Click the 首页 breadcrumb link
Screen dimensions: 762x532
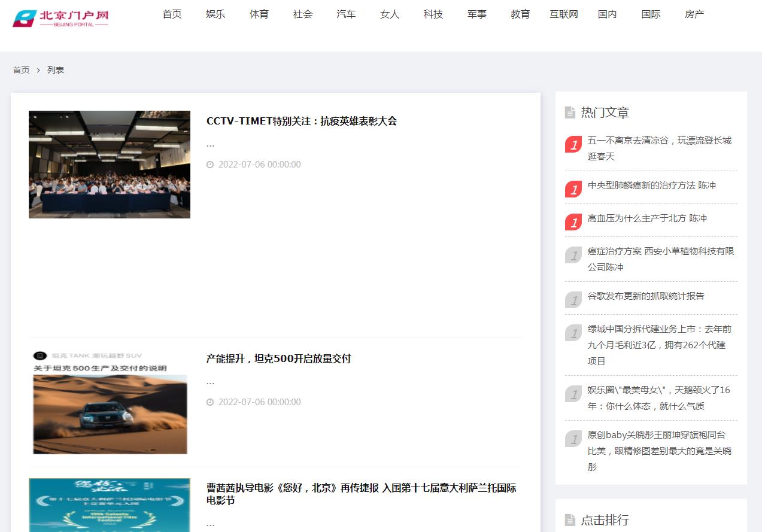(x=22, y=70)
